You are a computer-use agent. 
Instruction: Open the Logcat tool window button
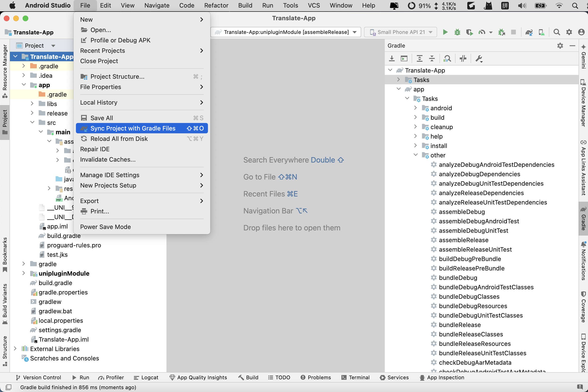[146, 377]
